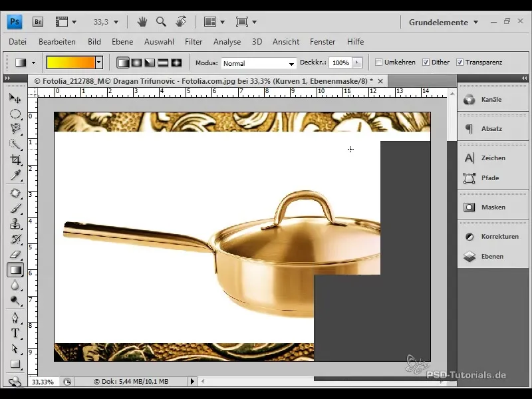Click the Deckkr. 100% opacity field
This screenshot has width=532, height=399.
click(x=340, y=63)
